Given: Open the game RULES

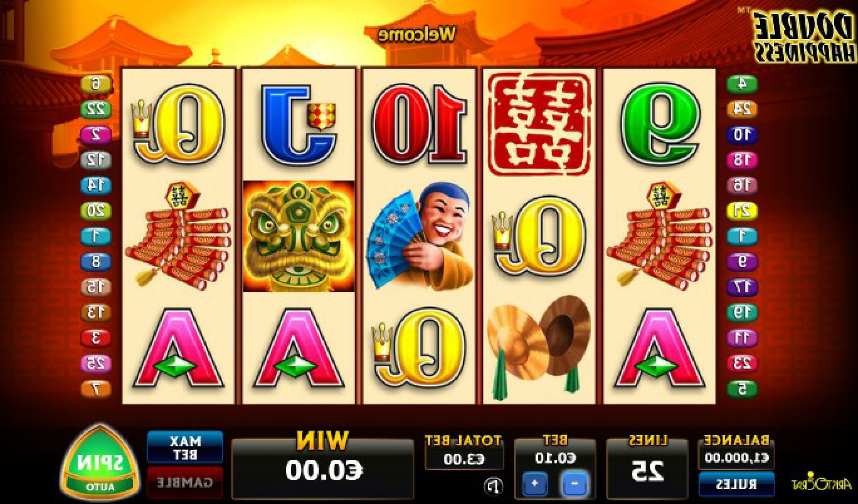Looking at the screenshot, I should [736, 484].
